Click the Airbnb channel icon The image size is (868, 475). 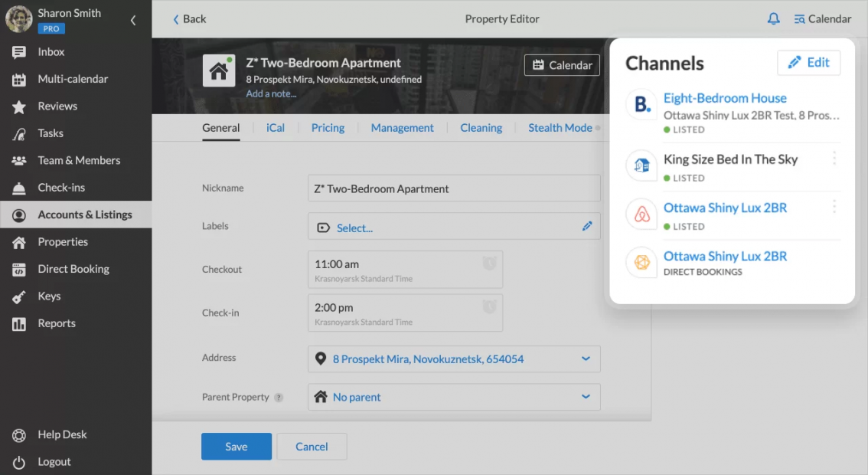[642, 215]
